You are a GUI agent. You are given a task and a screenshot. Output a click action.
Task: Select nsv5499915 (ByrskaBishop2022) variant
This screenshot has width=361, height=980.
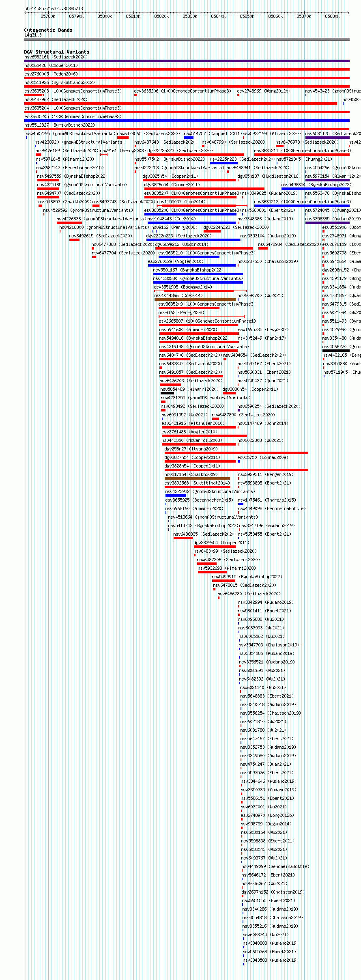247,577
